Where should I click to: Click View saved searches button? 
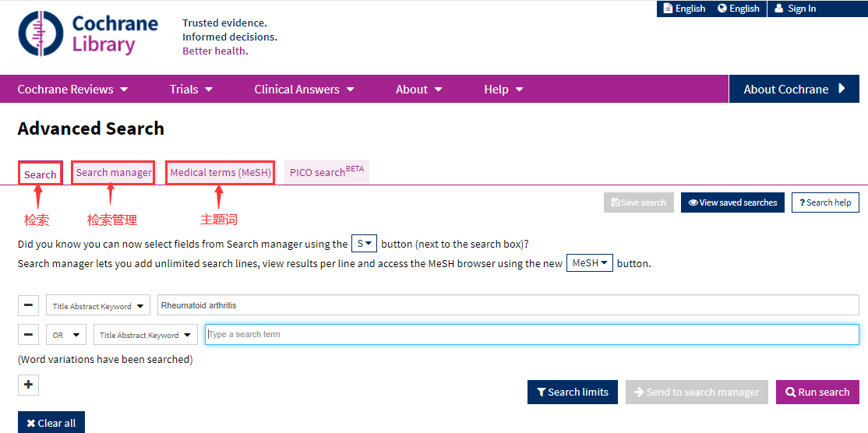732,202
